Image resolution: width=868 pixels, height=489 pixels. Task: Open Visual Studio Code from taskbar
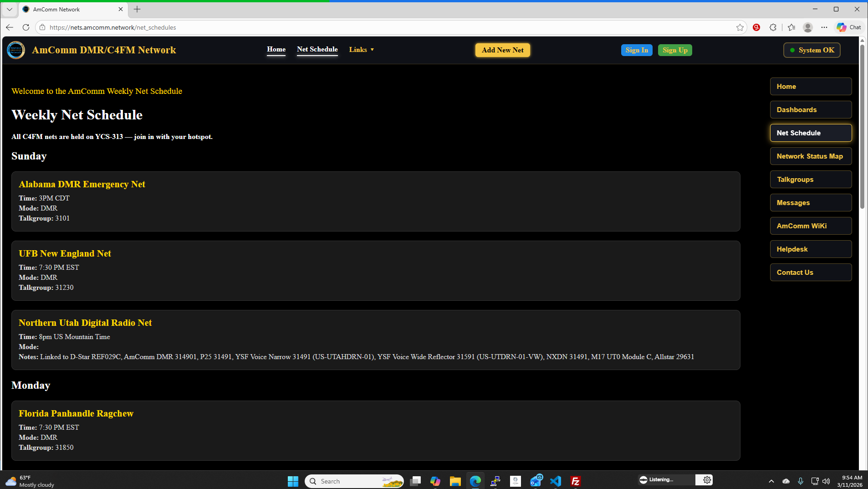pyautogui.click(x=556, y=481)
